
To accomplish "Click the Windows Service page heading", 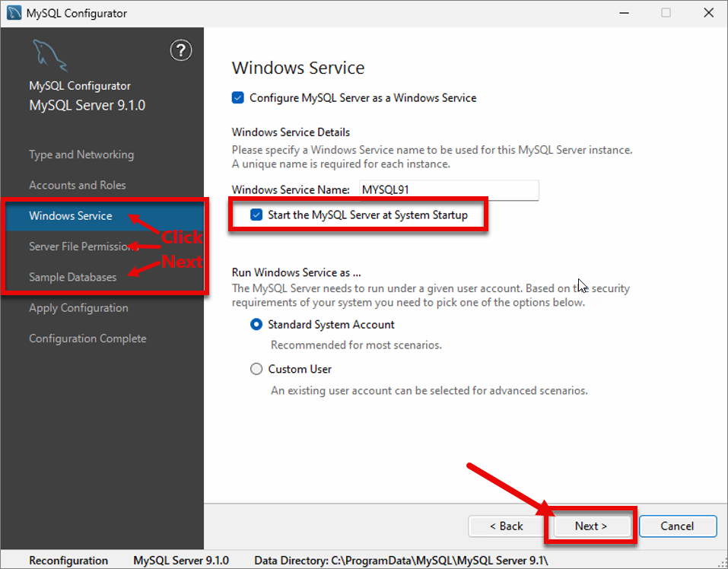I will (x=298, y=68).
